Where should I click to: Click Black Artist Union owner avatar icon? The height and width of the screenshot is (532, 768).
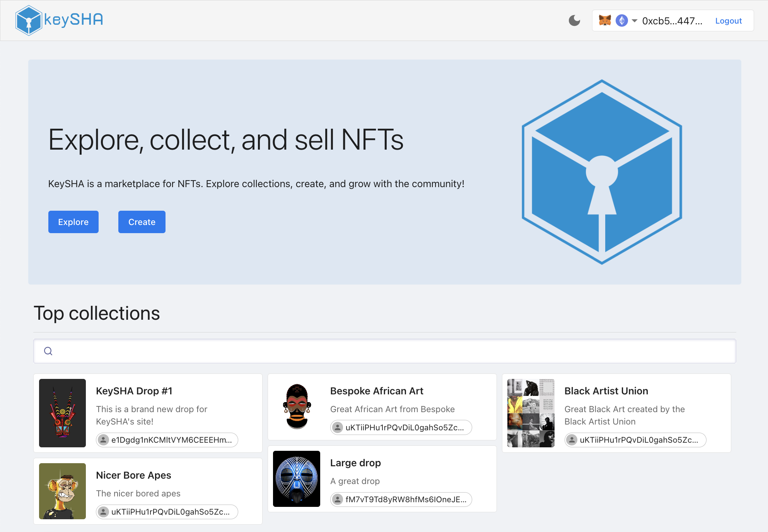572,440
